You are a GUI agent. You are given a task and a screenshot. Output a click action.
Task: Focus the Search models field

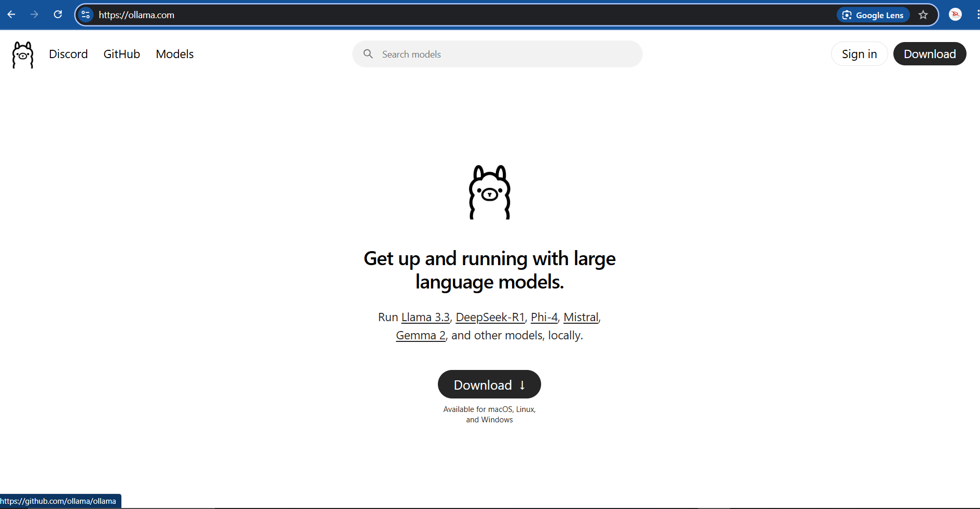tap(497, 54)
